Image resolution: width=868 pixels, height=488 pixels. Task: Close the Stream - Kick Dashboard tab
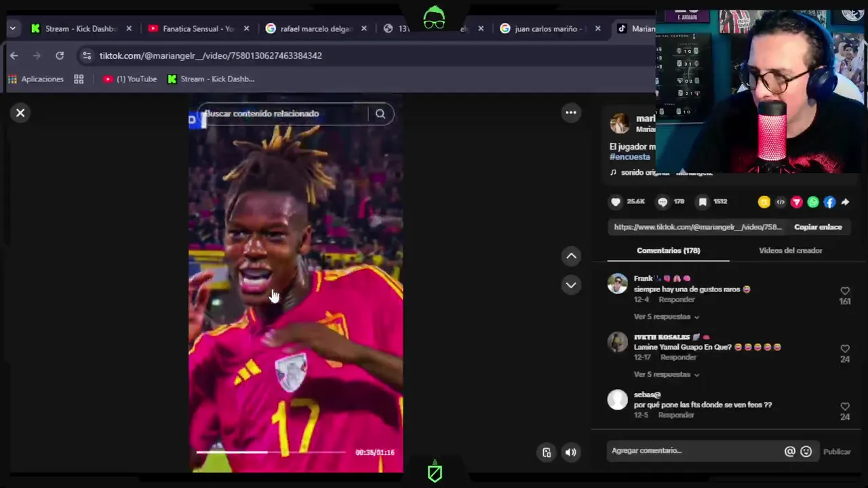pyautogui.click(x=129, y=28)
